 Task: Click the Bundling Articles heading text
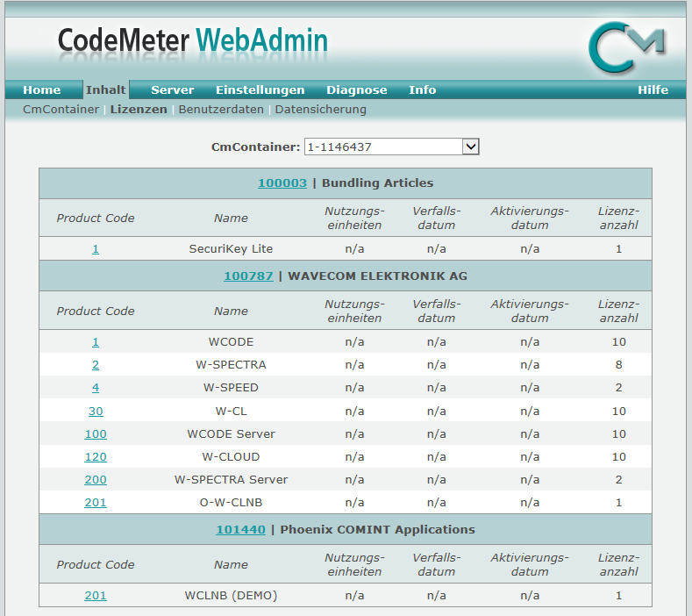(378, 183)
